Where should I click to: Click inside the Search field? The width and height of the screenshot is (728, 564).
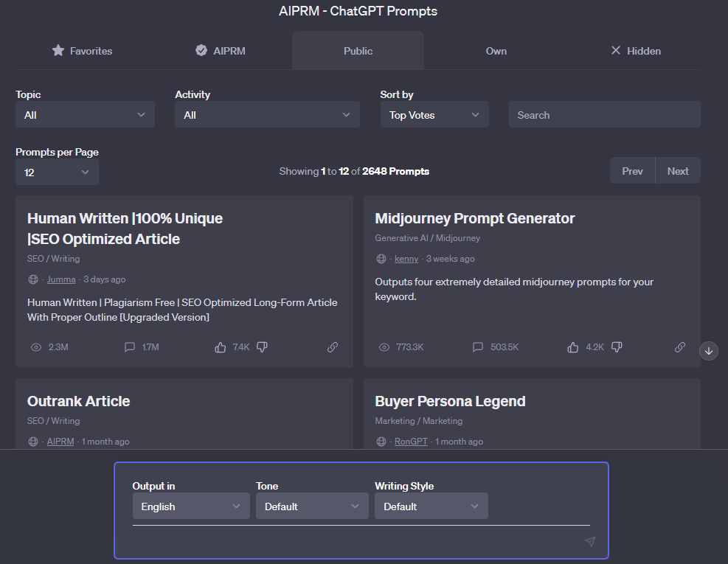(x=604, y=114)
